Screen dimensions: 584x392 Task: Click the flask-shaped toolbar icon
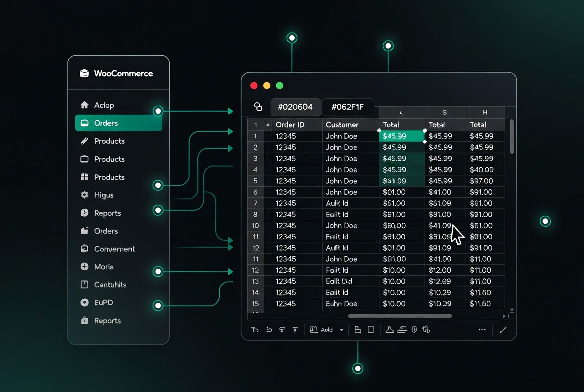click(x=389, y=330)
